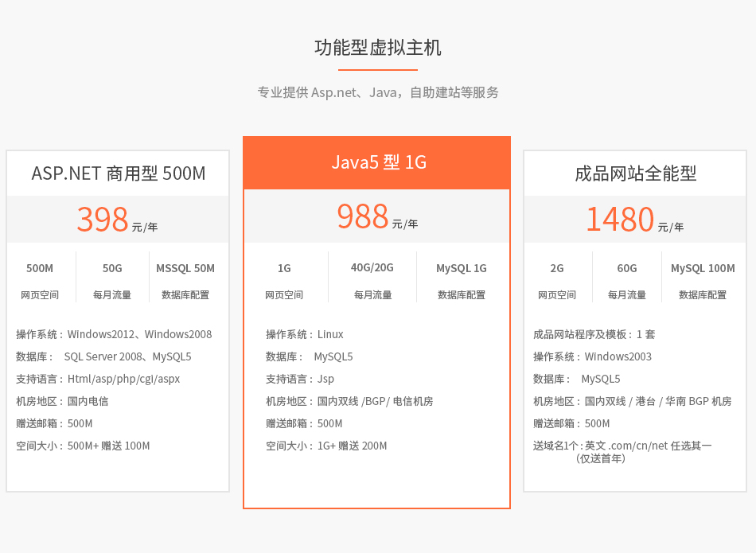Click 空间大小：500M+ 赠送 100M line
The height and width of the screenshot is (553, 756).
[x=83, y=446]
